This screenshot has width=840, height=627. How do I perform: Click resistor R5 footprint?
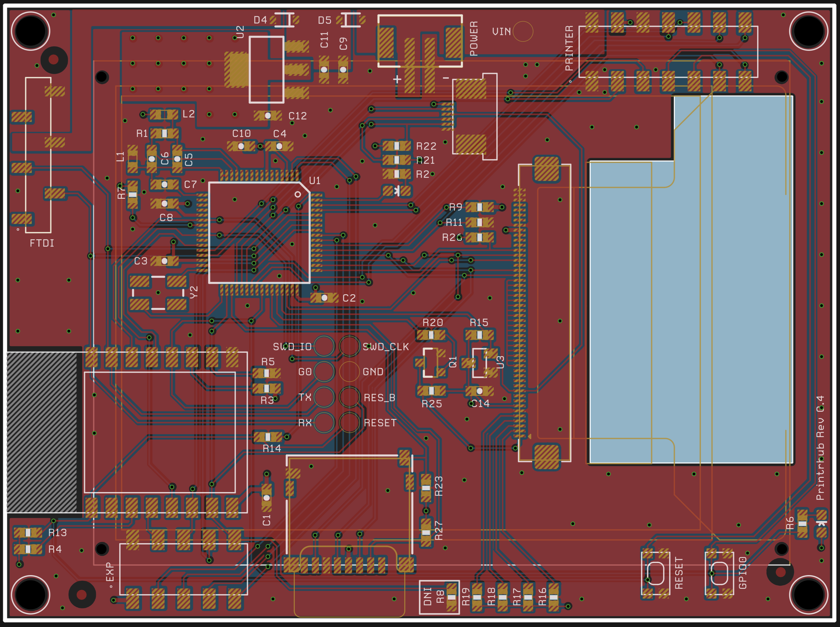[266, 373]
